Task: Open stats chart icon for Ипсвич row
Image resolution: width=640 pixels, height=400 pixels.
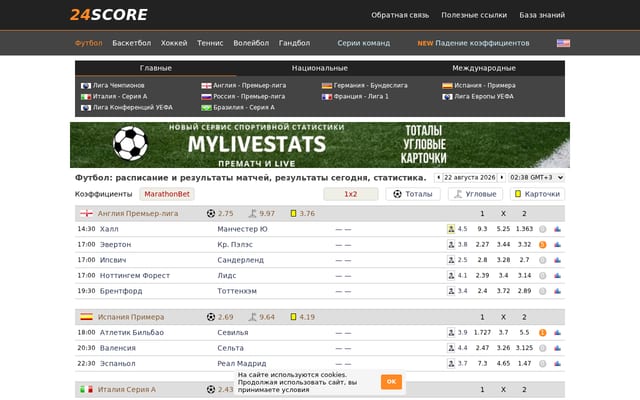Action: [558, 260]
